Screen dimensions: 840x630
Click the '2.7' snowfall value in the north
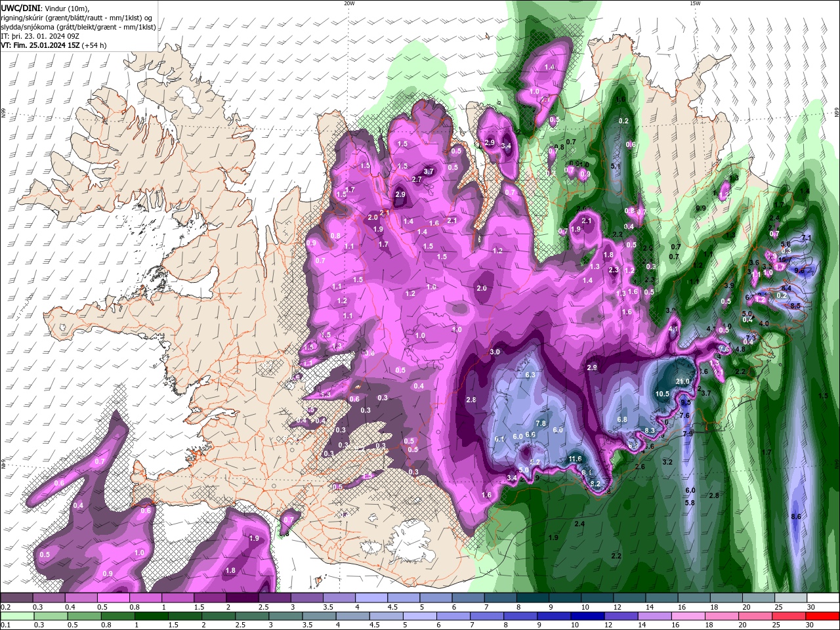416,179
